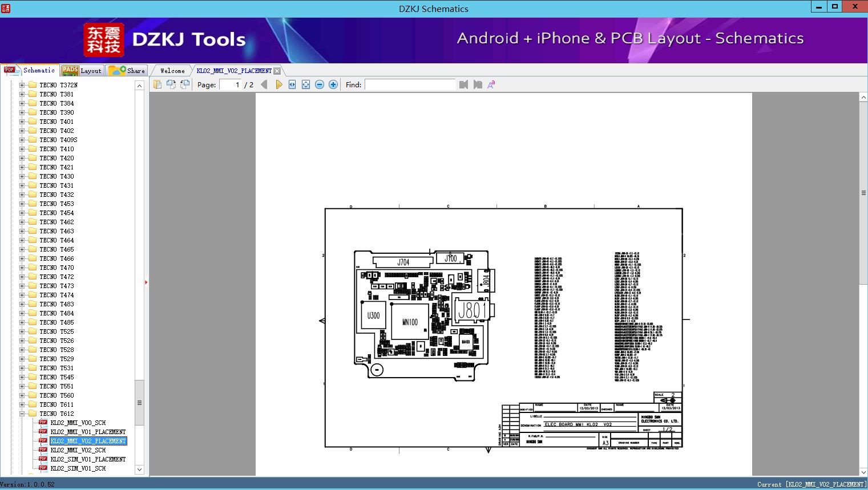The image size is (868, 490).
Task: Open KL02_MMI_V02_SCH file
Action: pos(78,450)
